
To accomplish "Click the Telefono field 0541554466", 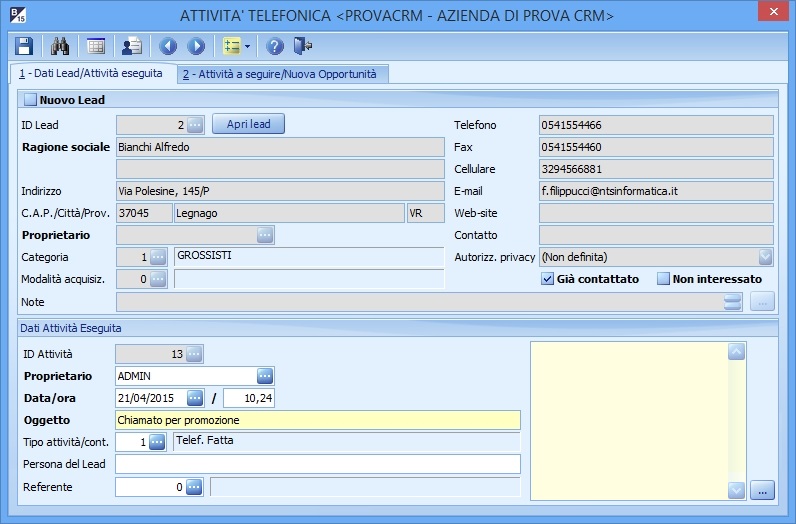I will 656,125.
